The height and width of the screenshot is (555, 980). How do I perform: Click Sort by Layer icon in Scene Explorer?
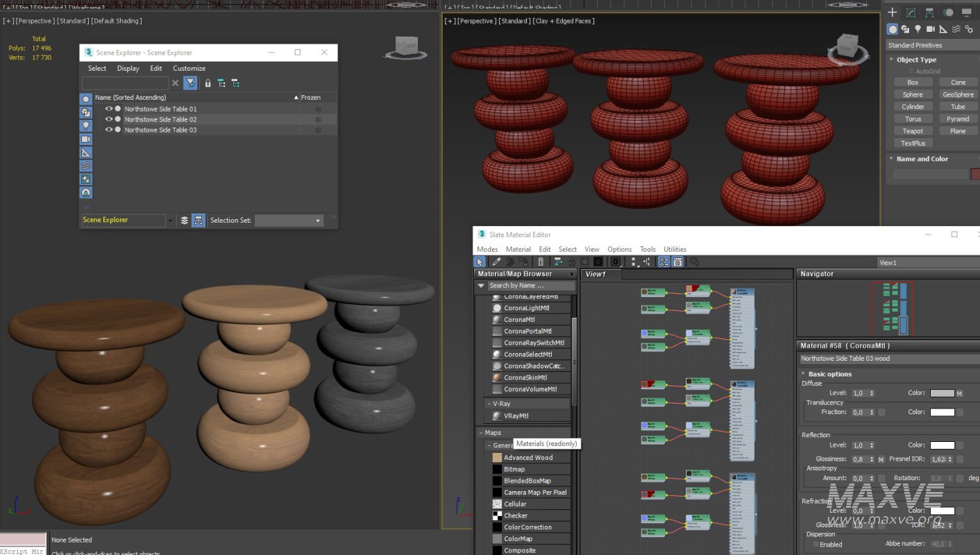pos(184,220)
